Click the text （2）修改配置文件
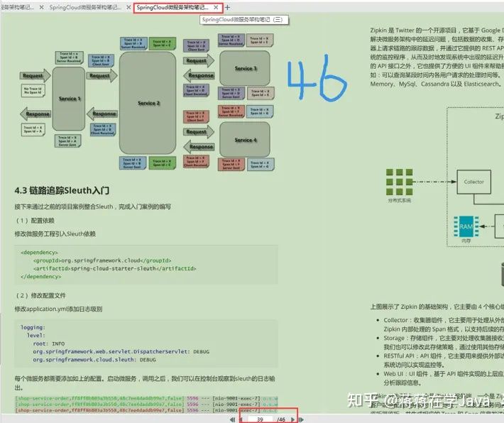This screenshot has width=504, height=423. (41, 295)
